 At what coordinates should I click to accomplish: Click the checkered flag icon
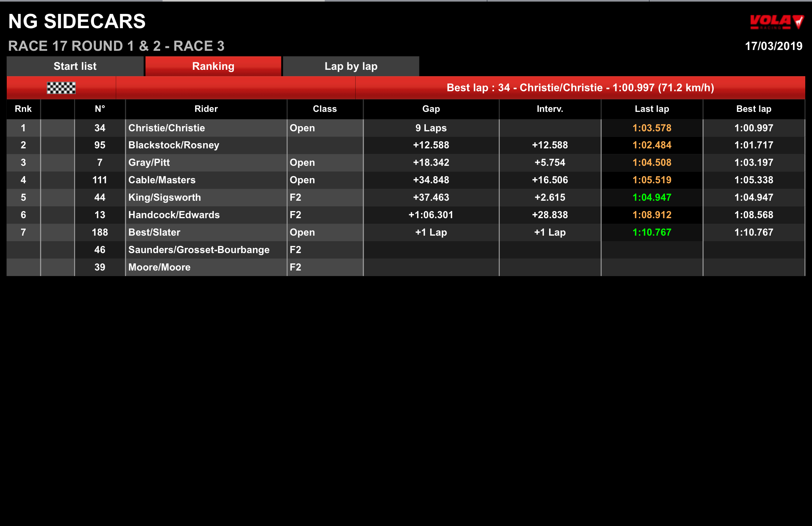coord(61,88)
